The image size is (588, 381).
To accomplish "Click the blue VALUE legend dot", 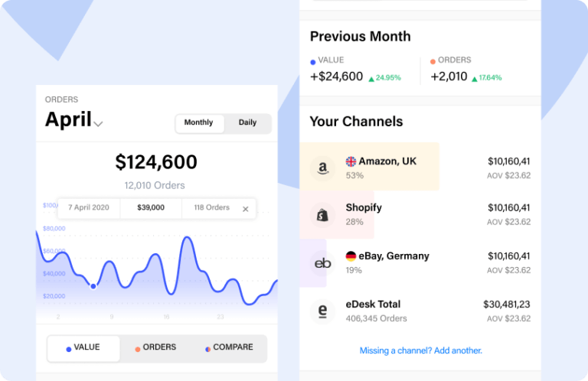I will (x=312, y=61).
